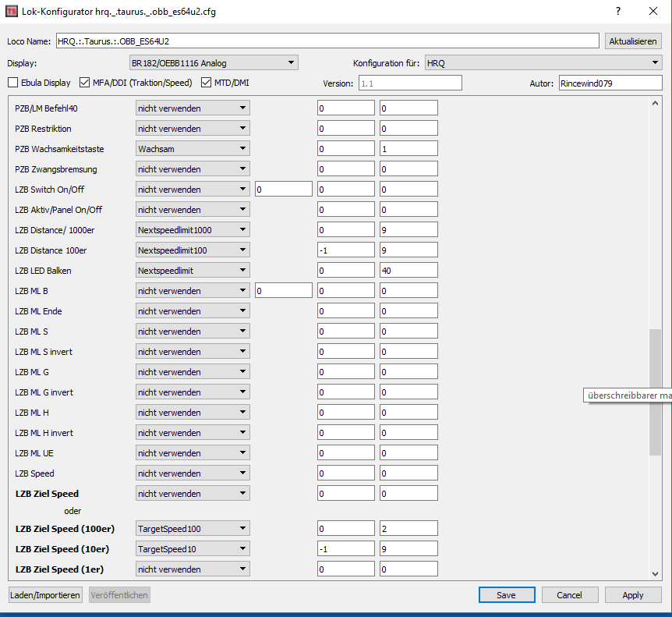Open LZB LED Balken Nextspeedlimit dropdown
The image size is (672, 617).
pos(193,270)
